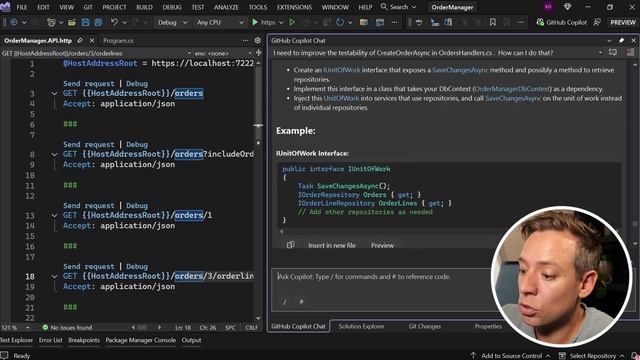Click the Open File folder icon
Screen dimensions: 640x360
coord(72,22)
